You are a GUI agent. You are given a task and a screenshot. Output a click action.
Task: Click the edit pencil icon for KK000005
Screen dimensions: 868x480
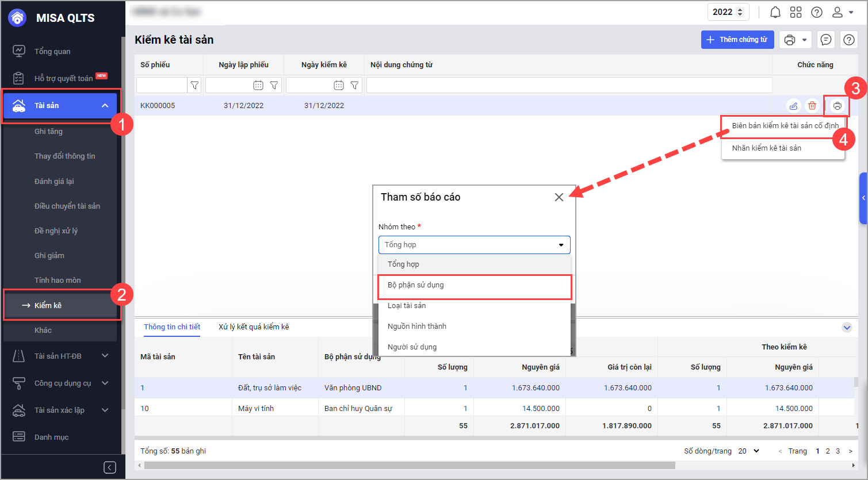[793, 106]
